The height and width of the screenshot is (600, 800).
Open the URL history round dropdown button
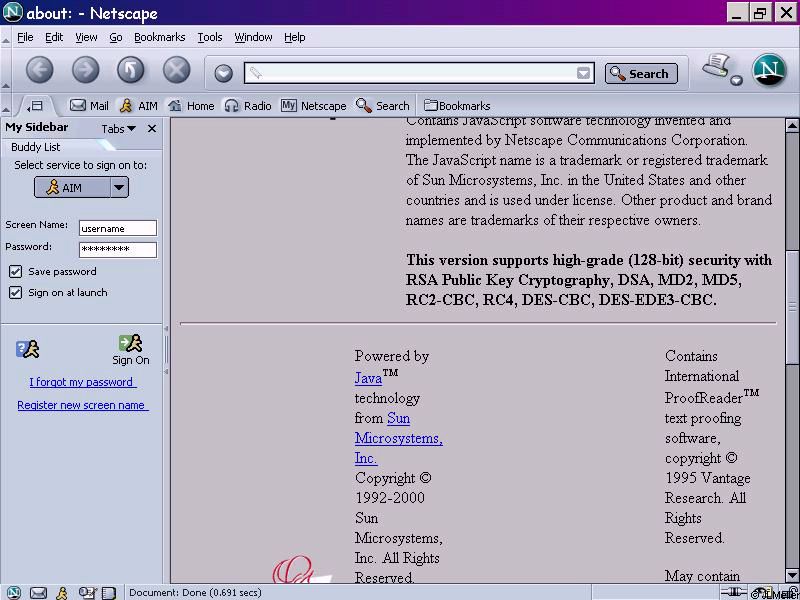(x=223, y=73)
